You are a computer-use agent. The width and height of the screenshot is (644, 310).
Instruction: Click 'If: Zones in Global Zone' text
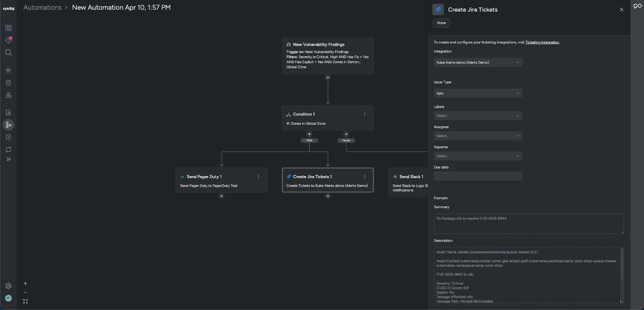pyautogui.click(x=306, y=124)
